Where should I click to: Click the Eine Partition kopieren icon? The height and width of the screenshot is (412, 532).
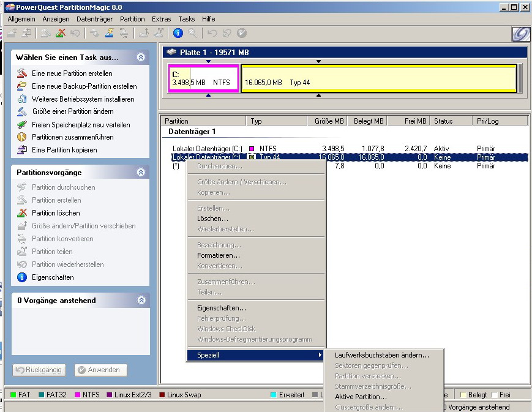click(21, 149)
